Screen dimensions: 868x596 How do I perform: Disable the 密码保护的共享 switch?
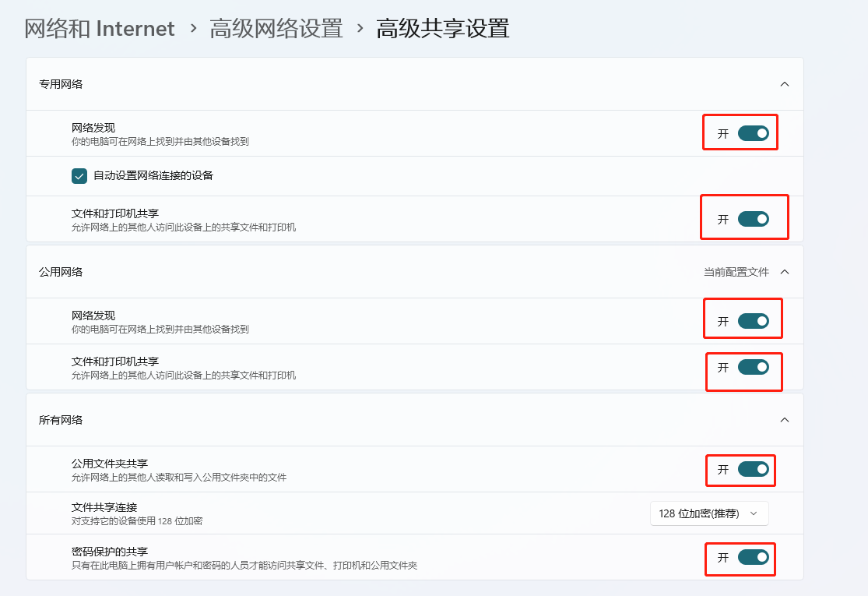point(753,557)
